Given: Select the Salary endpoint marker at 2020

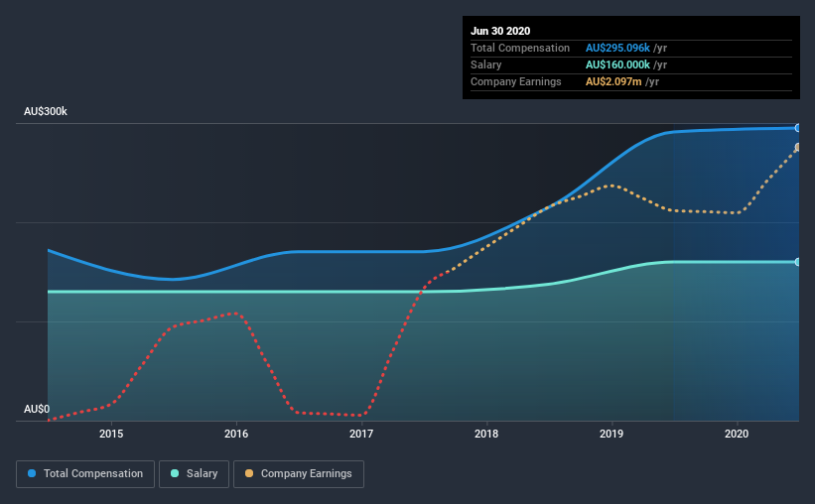Looking at the screenshot, I should 797,262.
